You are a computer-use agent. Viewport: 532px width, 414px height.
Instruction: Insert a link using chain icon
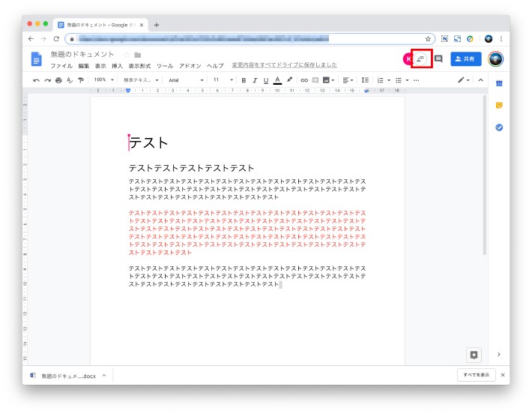tap(304, 80)
